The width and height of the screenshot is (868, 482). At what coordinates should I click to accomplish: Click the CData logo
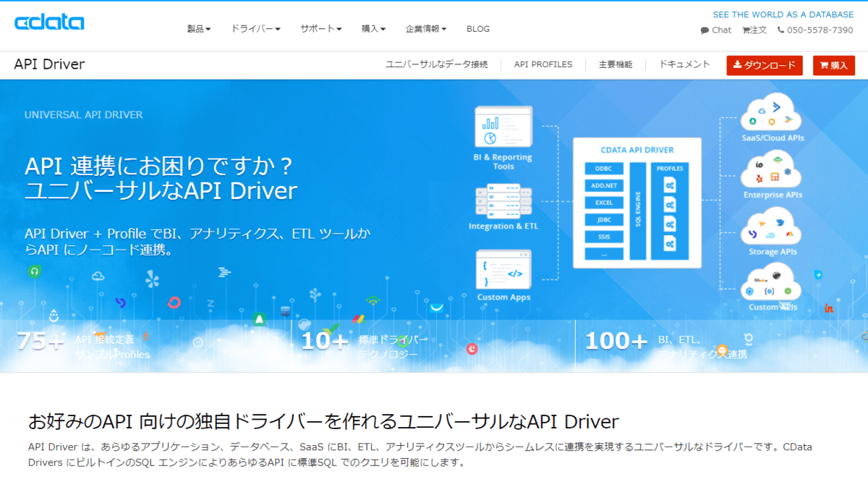point(49,22)
